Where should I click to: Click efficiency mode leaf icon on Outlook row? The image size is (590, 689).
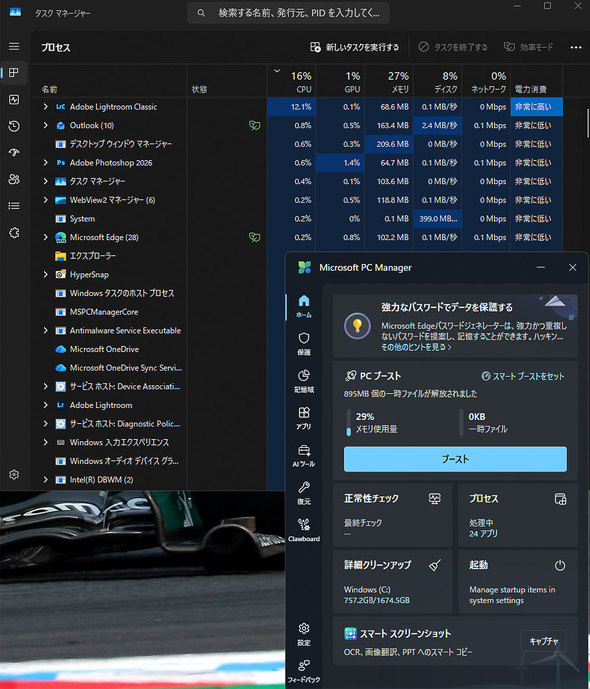[x=254, y=126]
